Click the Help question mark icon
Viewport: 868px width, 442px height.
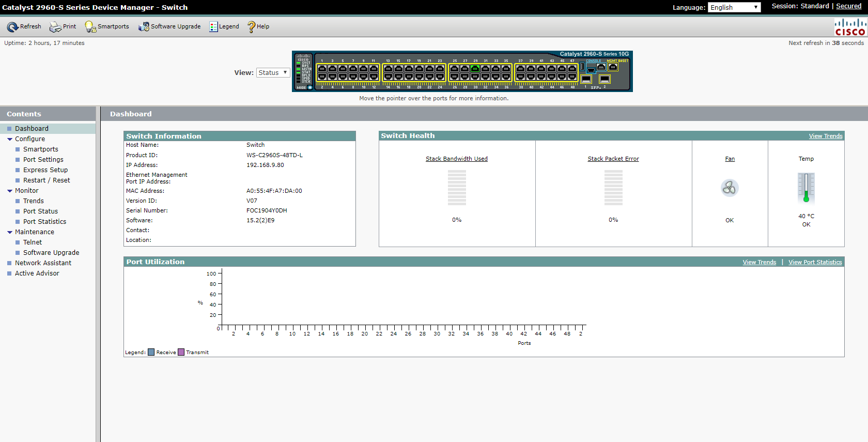(252, 27)
